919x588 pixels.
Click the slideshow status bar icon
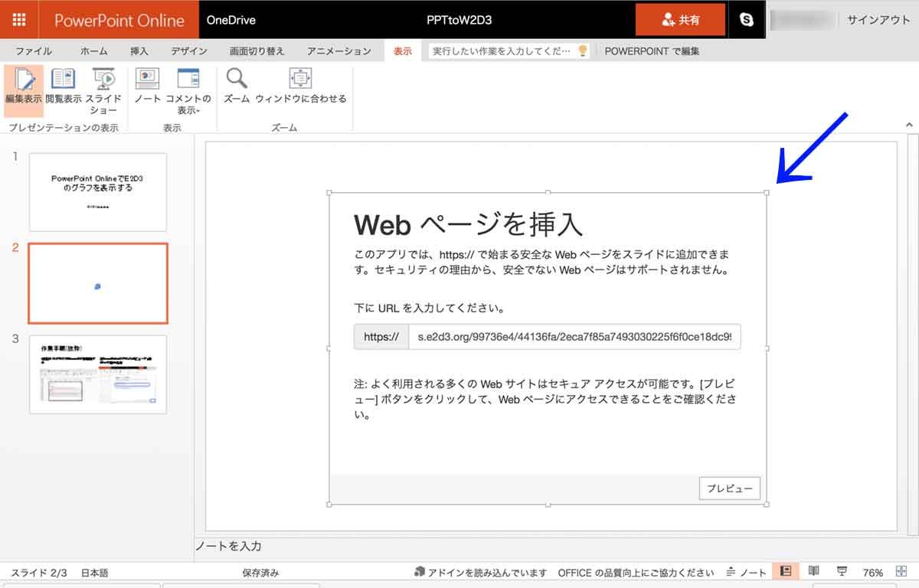tap(842, 572)
